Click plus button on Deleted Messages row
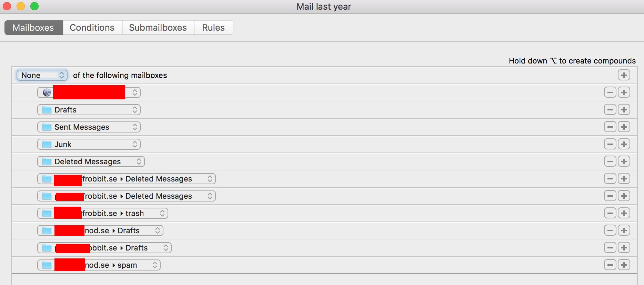The height and width of the screenshot is (285, 644). (x=624, y=161)
